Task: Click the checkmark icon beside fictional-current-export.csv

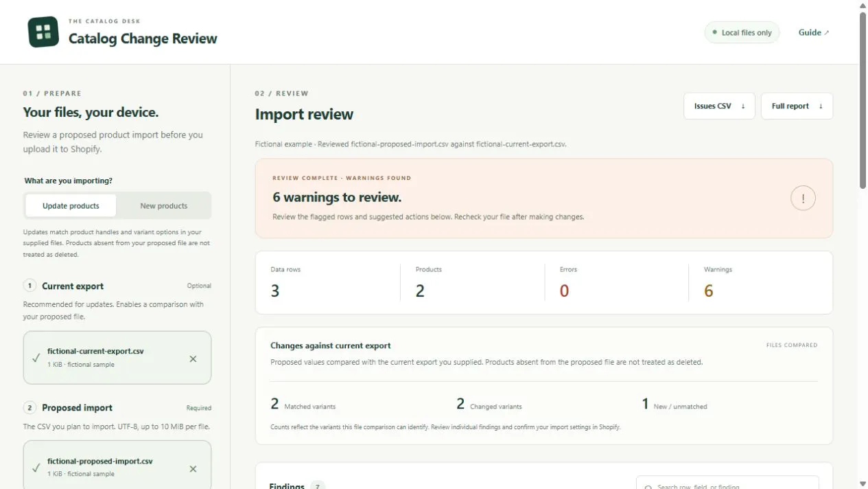Action: point(36,358)
